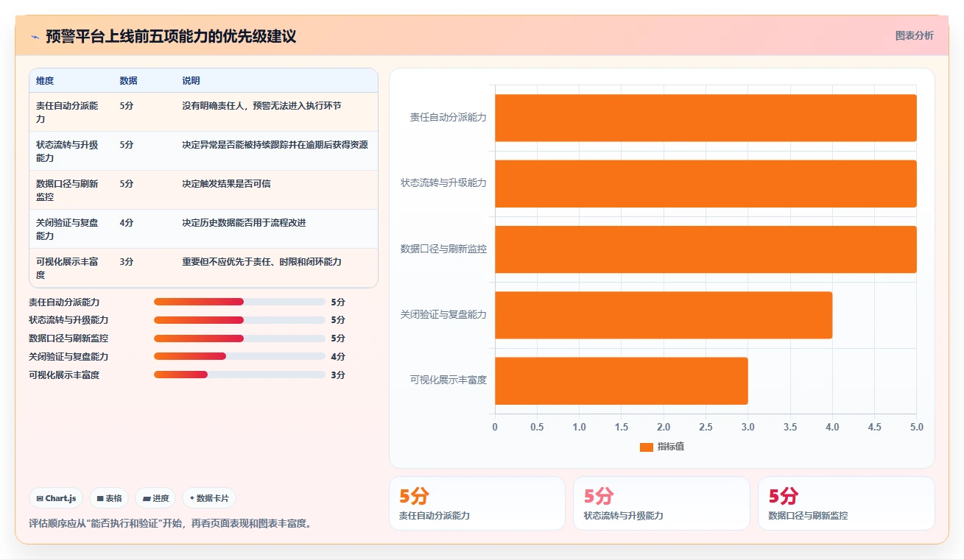Open the 状态流转与升级能力 5分 data card
Viewport: 964px width, 560px height.
[661, 503]
